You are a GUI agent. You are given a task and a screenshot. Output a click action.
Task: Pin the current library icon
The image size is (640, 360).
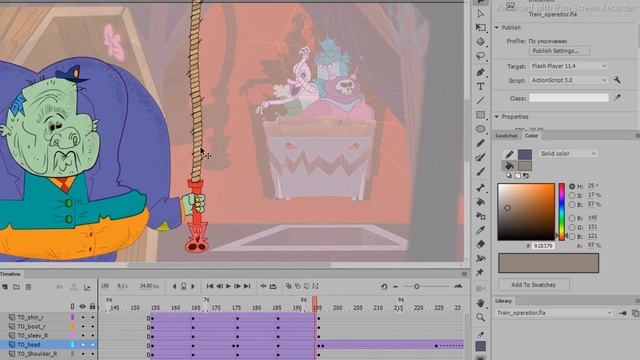pos(622,313)
